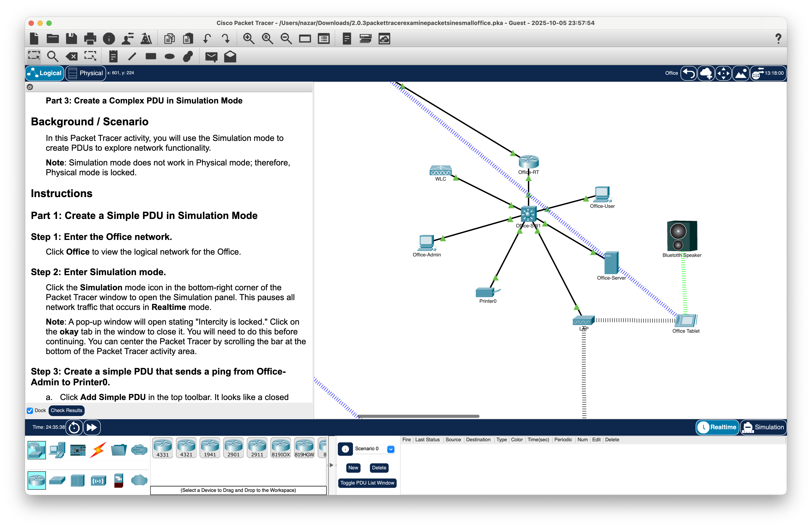The height and width of the screenshot is (528, 812).
Task: Reset workspace zoom
Action: tap(267, 39)
